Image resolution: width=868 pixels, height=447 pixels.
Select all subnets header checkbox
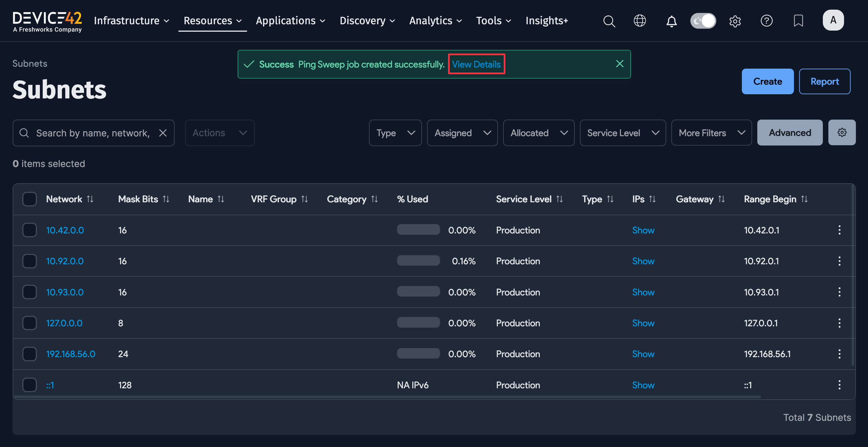click(x=30, y=199)
